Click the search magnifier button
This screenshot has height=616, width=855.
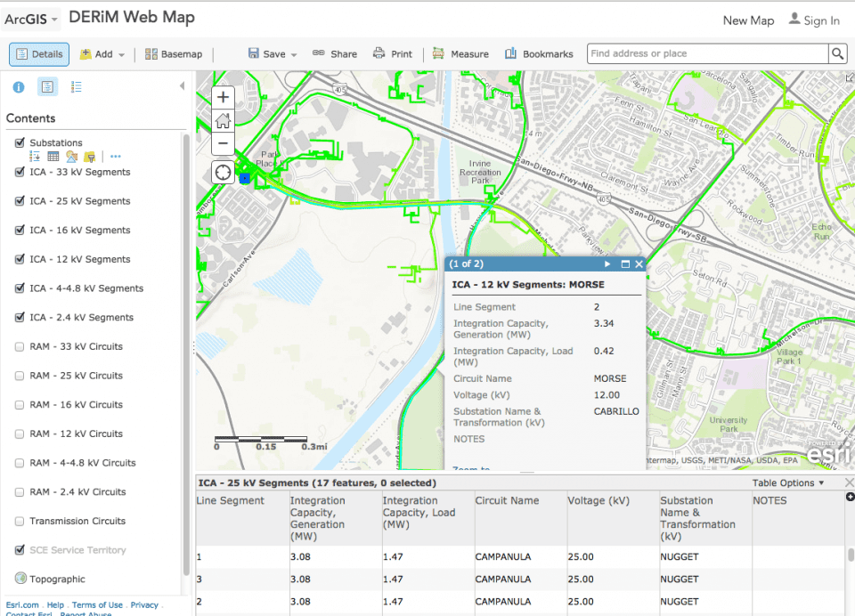(837, 54)
